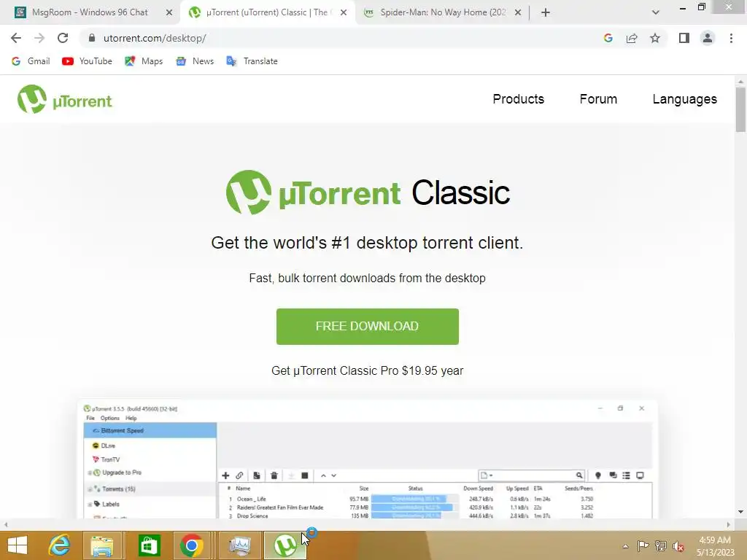This screenshot has width=747, height=560.
Task: Click the vertical page scrollbar thumb
Action: coord(740,109)
